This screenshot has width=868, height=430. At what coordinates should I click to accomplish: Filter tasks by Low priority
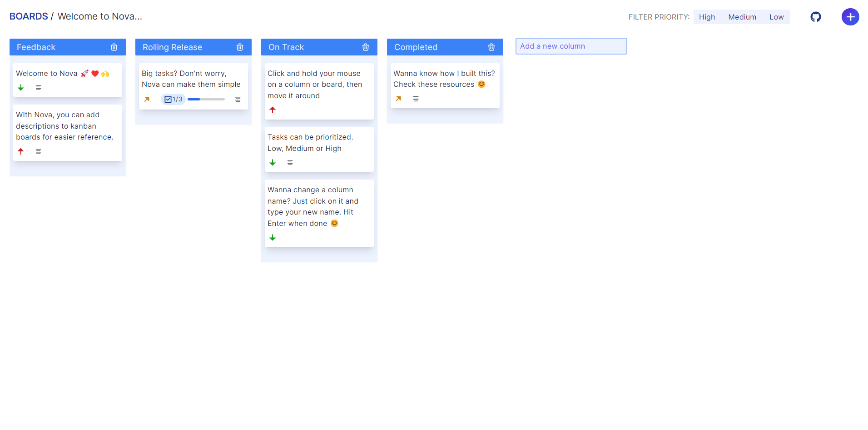776,17
